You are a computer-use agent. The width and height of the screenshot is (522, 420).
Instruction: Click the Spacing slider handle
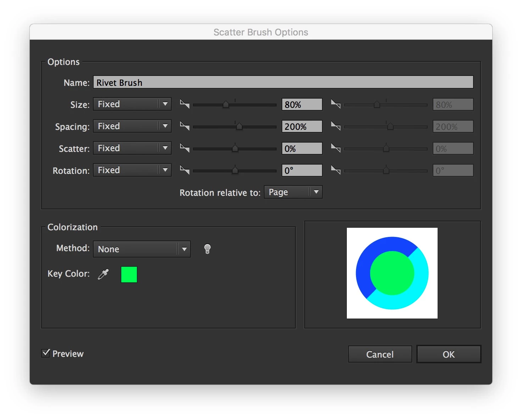239,126
